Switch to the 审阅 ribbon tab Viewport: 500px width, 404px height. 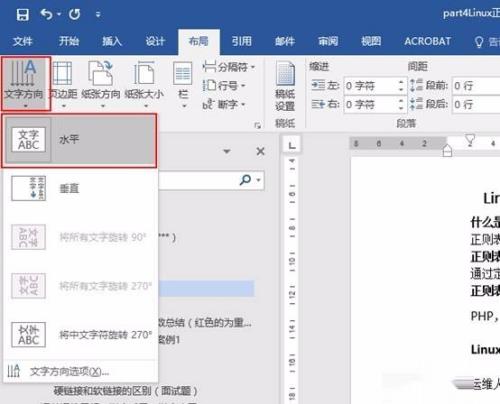pyautogui.click(x=328, y=41)
